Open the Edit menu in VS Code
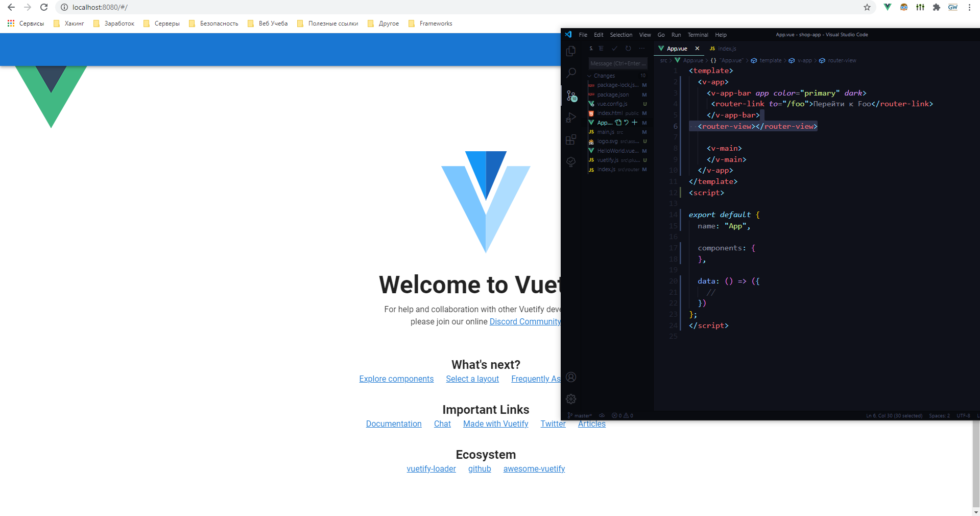Screen dimensions: 980x516 tap(599, 35)
